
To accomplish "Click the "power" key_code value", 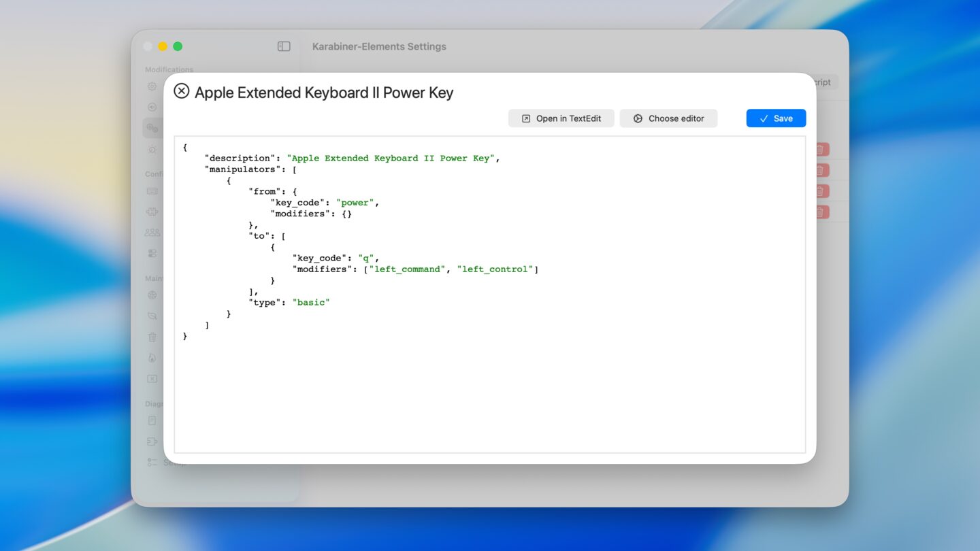I will click(x=355, y=203).
